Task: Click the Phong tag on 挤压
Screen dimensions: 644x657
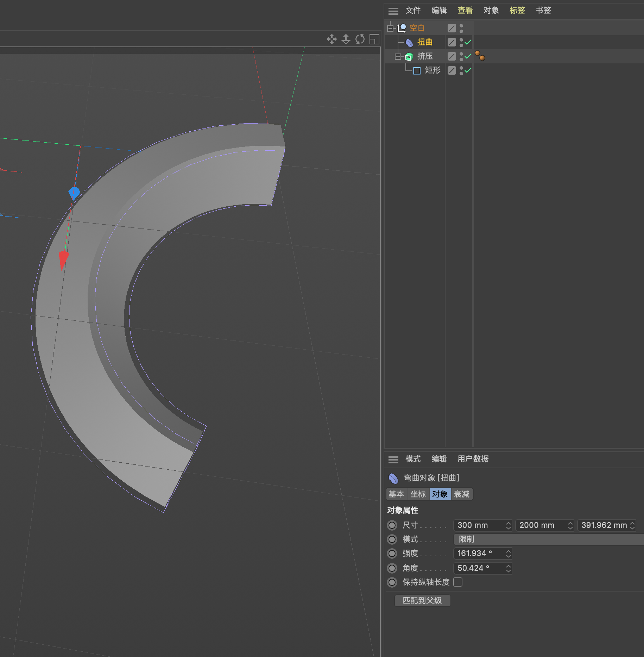Action: [x=480, y=56]
